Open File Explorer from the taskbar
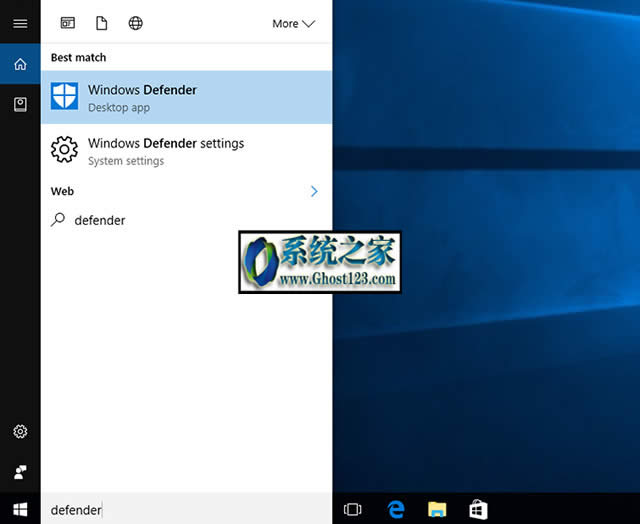This screenshot has width=640, height=524. click(436, 509)
